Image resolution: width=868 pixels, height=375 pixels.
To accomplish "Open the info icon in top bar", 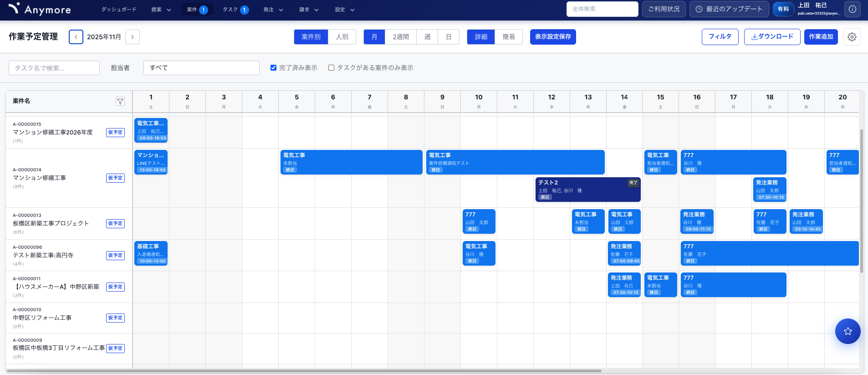I will pos(852,9).
